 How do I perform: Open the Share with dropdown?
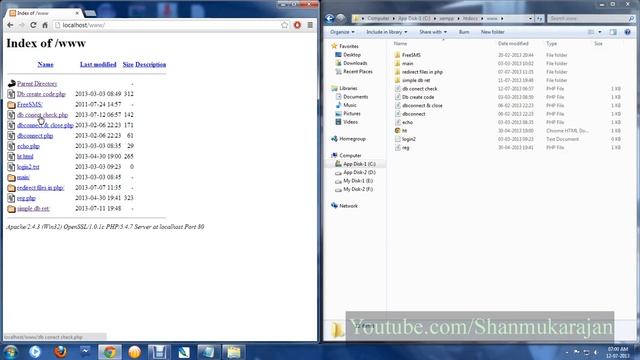[x=433, y=32]
